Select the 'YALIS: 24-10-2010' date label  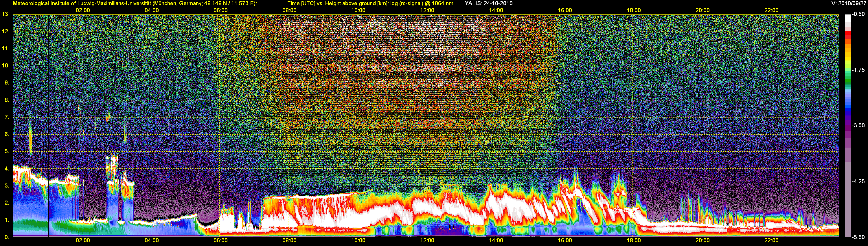(489, 3)
